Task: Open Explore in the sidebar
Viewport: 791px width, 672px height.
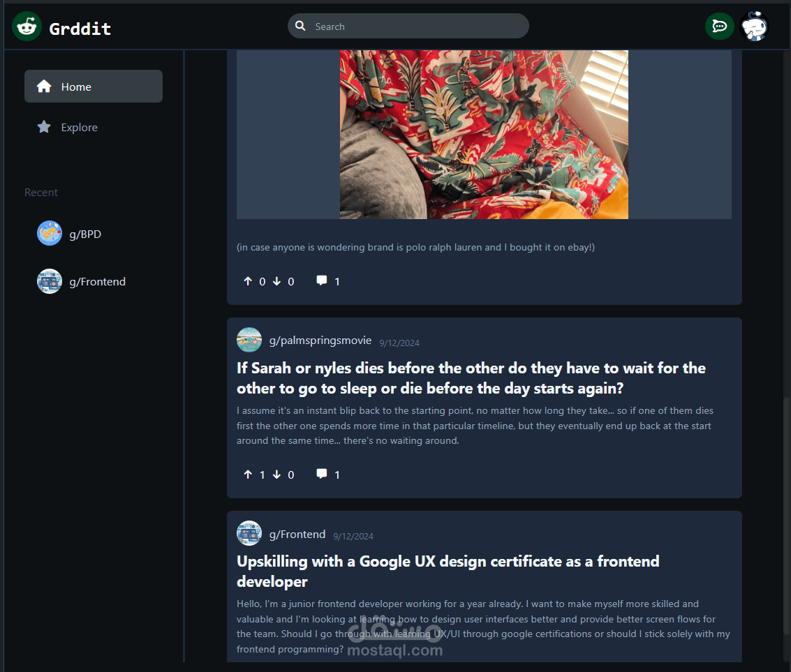Action: [79, 127]
